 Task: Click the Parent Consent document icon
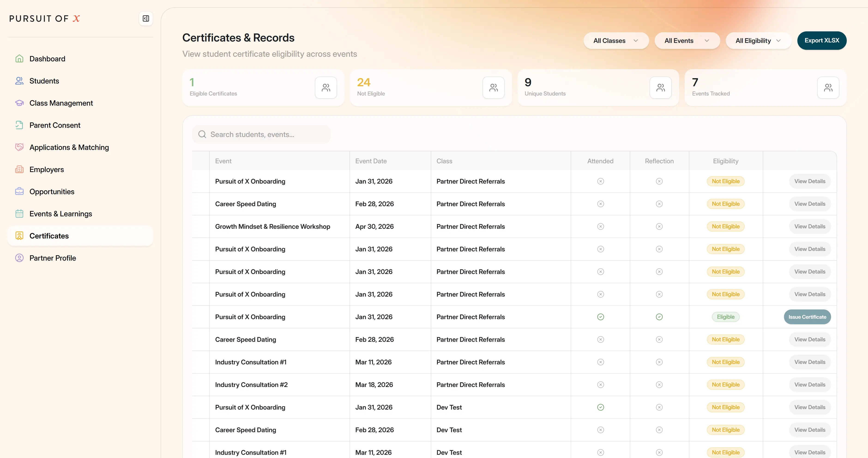pos(20,125)
